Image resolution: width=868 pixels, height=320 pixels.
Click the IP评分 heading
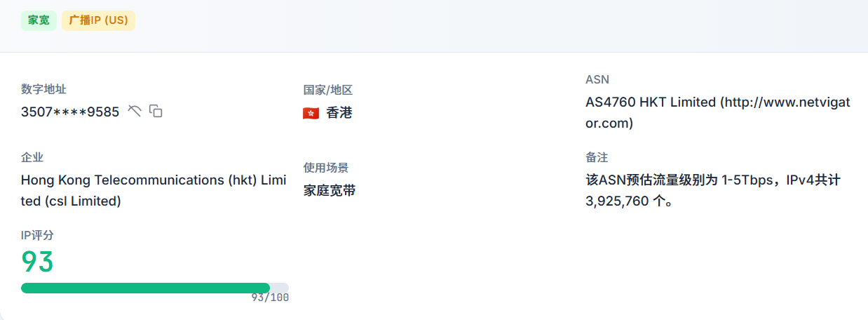(x=37, y=235)
